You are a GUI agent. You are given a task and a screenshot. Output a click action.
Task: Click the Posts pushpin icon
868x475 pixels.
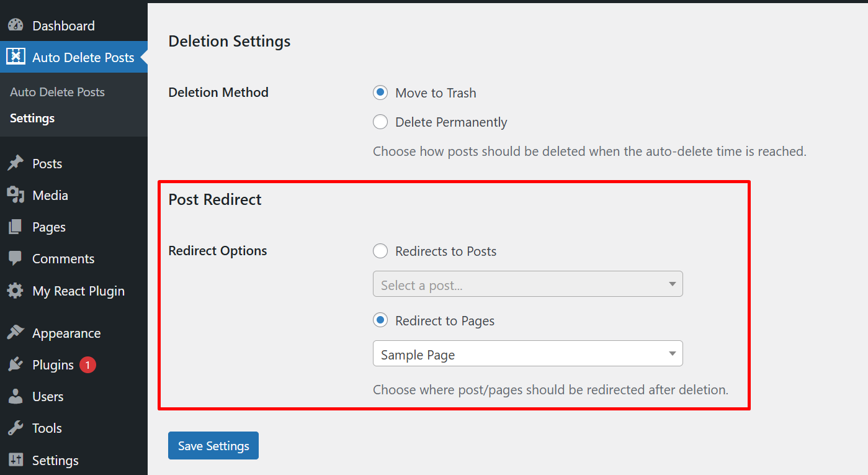(x=16, y=163)
